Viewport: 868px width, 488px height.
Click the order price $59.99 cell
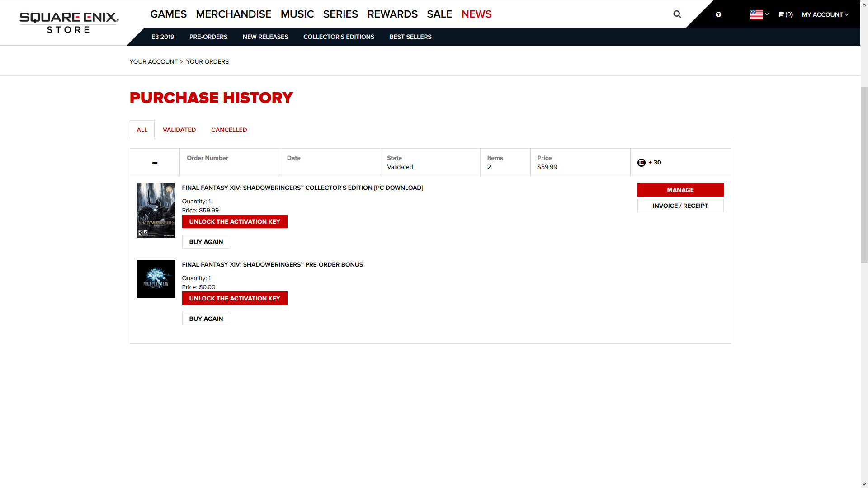[580, 162]
